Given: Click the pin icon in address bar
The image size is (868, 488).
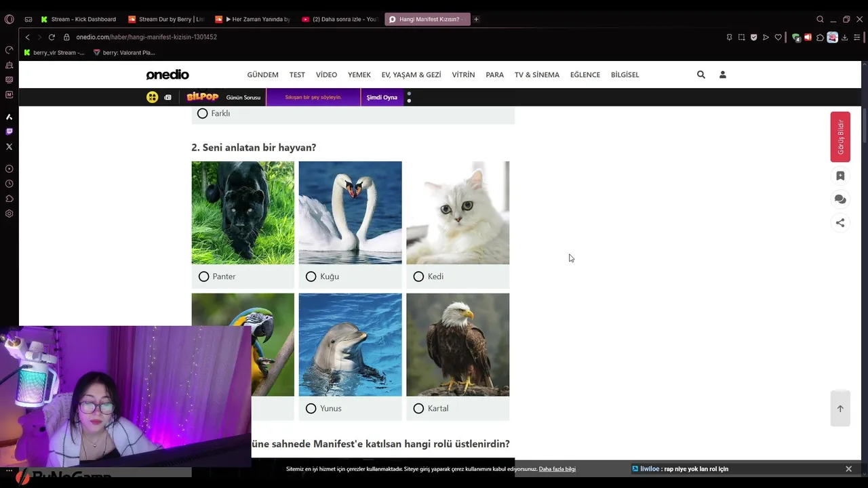Looking at the screenshot, I should 729,37.
